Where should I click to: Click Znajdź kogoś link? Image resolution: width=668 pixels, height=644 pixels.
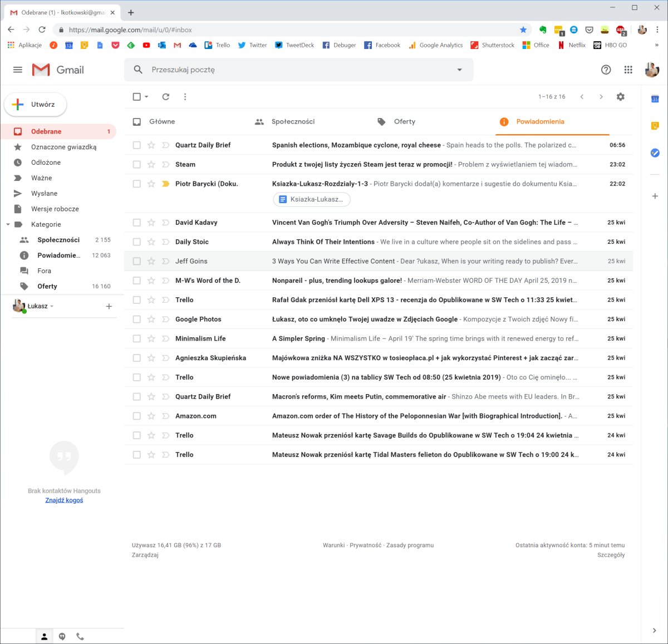[x=64, y=500]
